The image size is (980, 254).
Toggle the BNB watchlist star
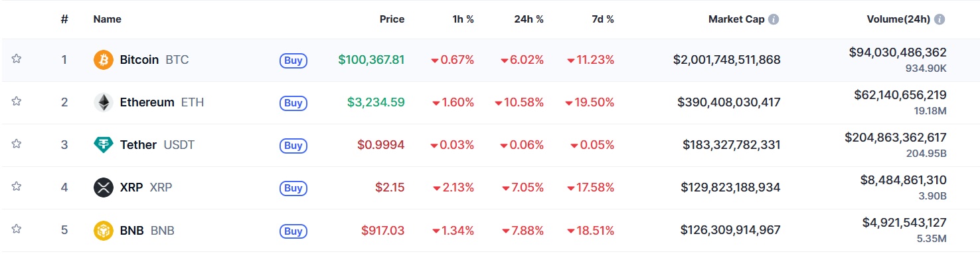17,229
